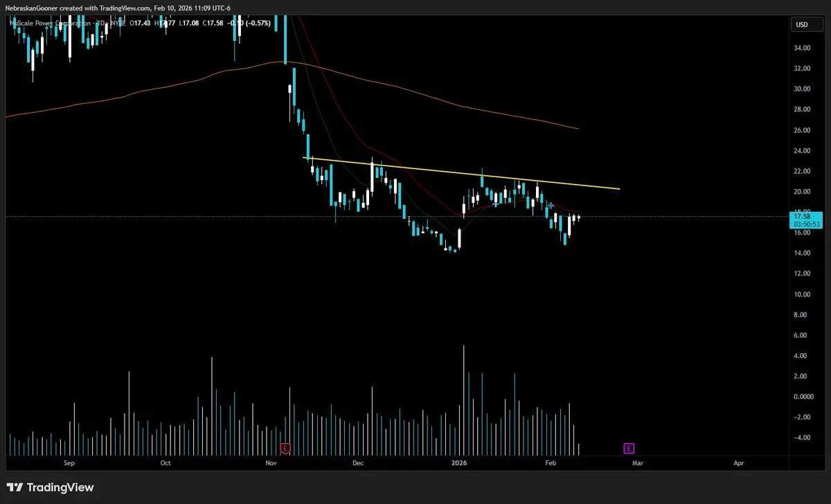Screen dimensions: 831x504
Task: Click the 32.00 price axis label
Action: [x=803, y=69]
